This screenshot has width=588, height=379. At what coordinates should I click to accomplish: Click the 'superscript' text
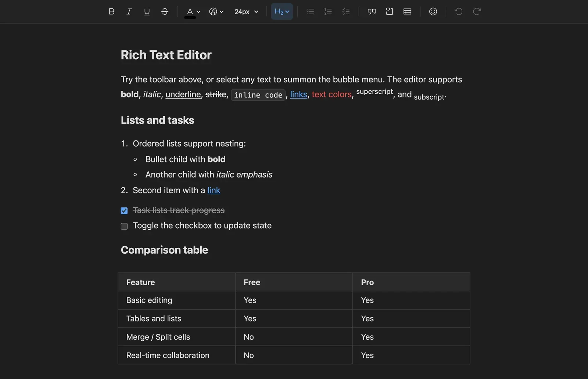coord(374,92)
